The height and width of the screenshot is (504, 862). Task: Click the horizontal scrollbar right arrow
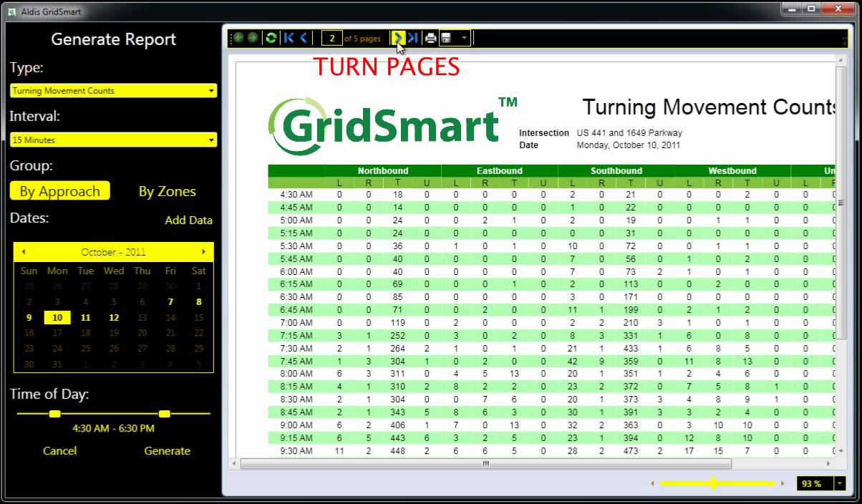[828, 463]
